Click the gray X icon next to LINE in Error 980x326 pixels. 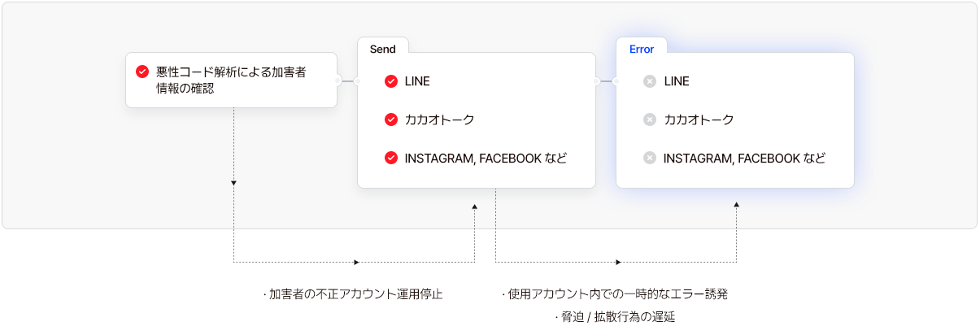click(649, 81)
